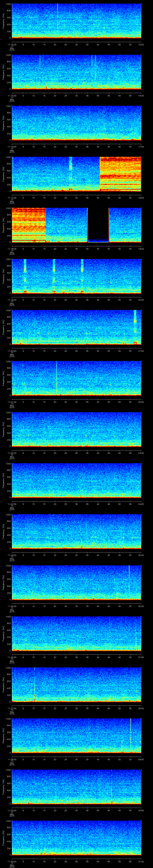
Task: Click the spike near 46 seconds in the 11:29:00 spectrogram
Action: (112, 787)
